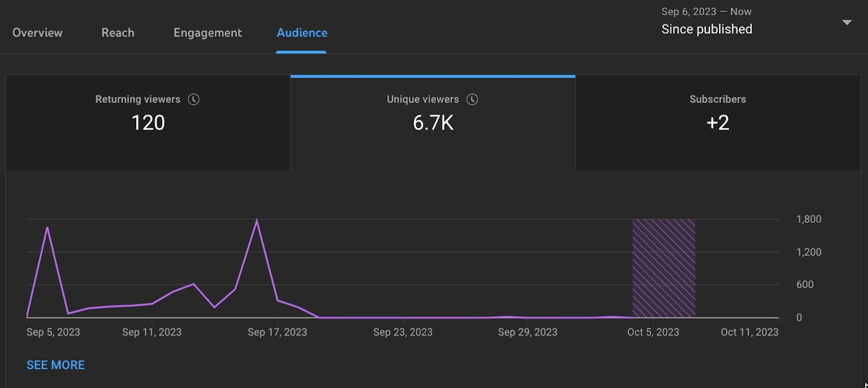Select the Subscribers metric card

coord(718,123)
